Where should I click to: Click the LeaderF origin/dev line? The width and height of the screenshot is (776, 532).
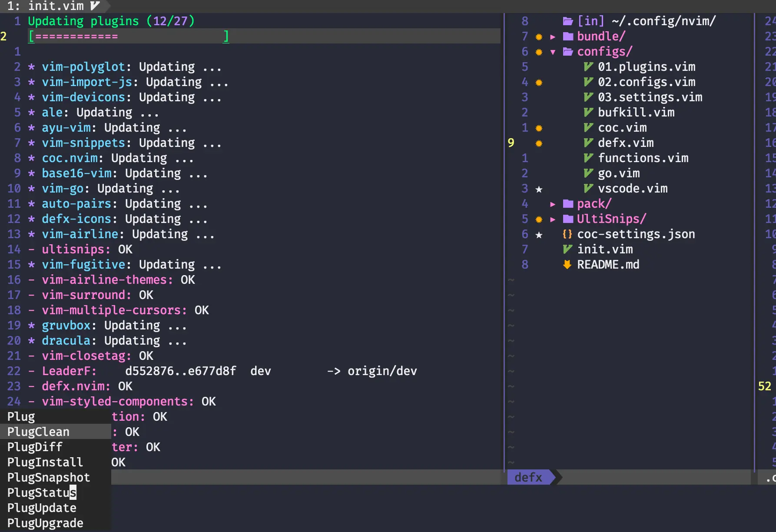pyautogui.click(x=222, y=371)
